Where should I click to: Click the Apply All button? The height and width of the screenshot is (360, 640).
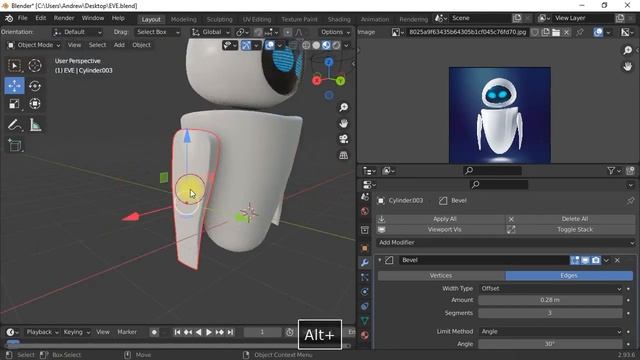[441, 219]
